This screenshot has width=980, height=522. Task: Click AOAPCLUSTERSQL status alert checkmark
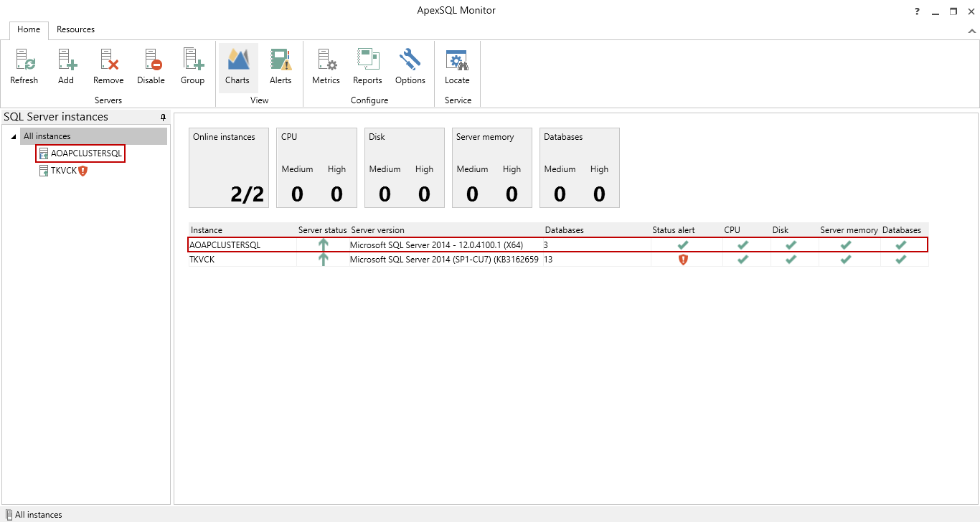pyautogui.click(x=683, y=245)
